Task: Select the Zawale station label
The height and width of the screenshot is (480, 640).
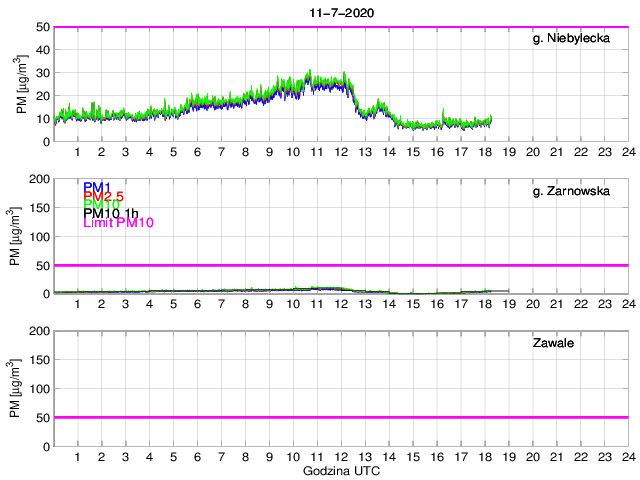Action: click(553, 343)
